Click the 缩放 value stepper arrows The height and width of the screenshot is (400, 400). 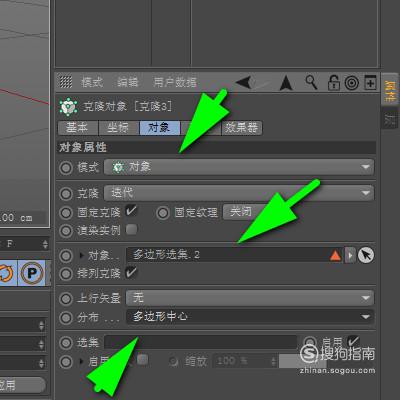(x=273, y=361)
